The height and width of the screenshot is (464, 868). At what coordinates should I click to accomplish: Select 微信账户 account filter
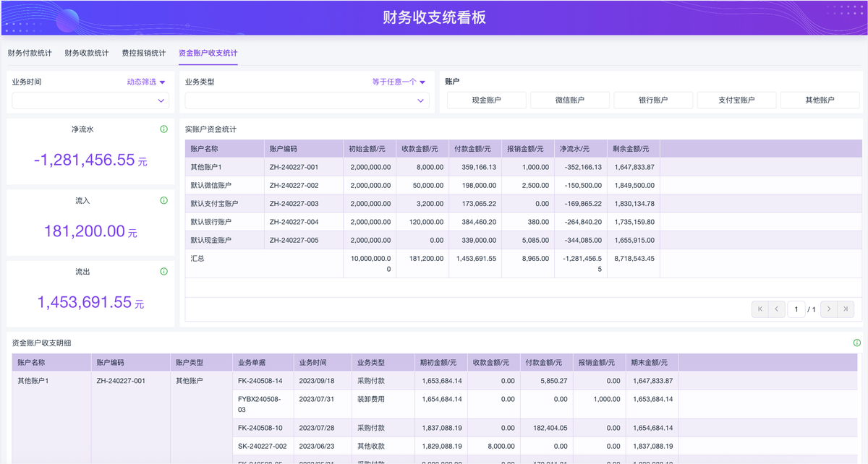click(x=569, y=100)
